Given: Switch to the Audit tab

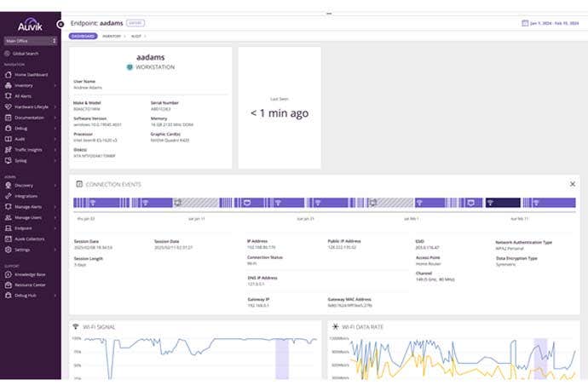Looking at the screenshot, I should (138, 37).
